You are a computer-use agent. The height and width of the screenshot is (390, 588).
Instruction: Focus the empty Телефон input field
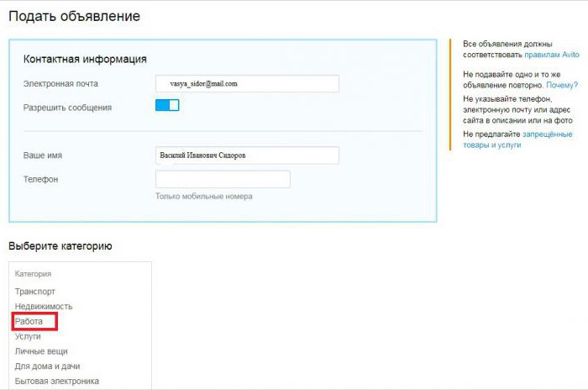pos(223,179)
